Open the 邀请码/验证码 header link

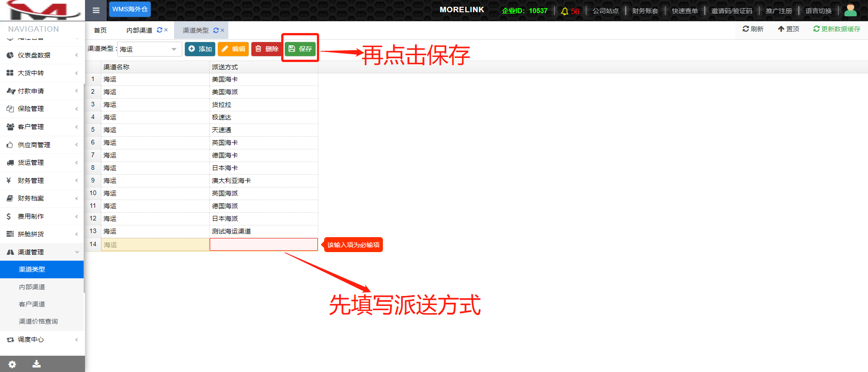tap(731, 11)
